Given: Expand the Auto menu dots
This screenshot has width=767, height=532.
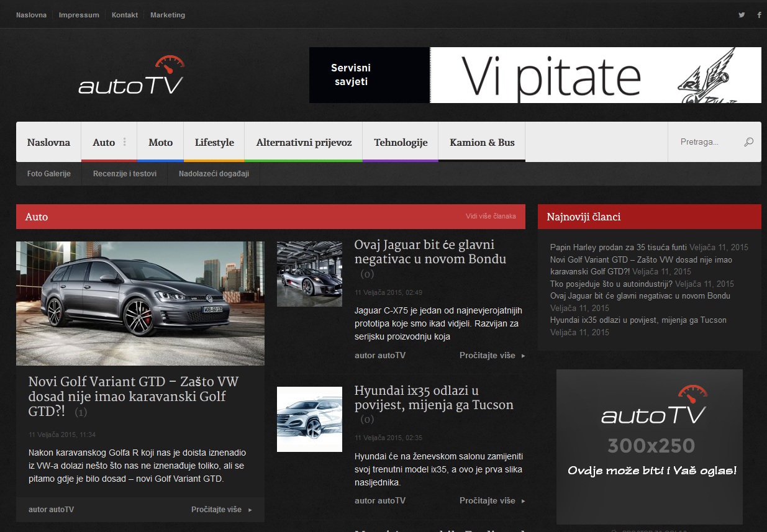Looking at the screenshot, I should pos(124,142).
